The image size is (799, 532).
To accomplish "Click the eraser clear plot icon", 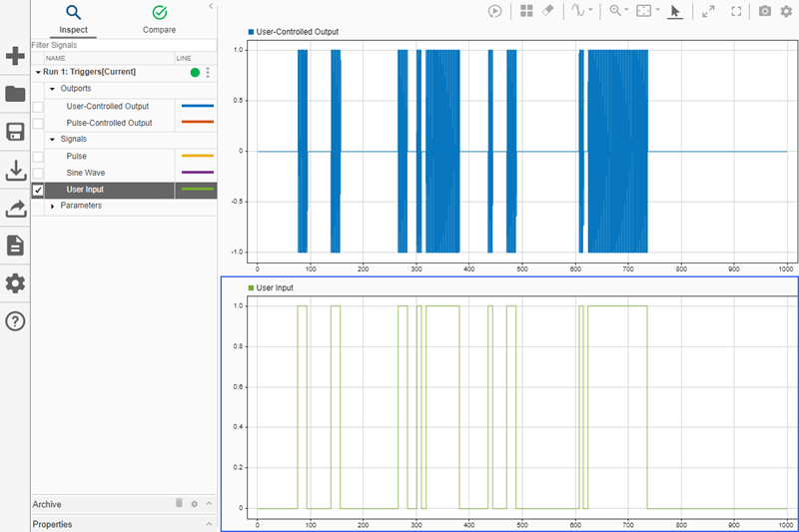I will (547, 11).
